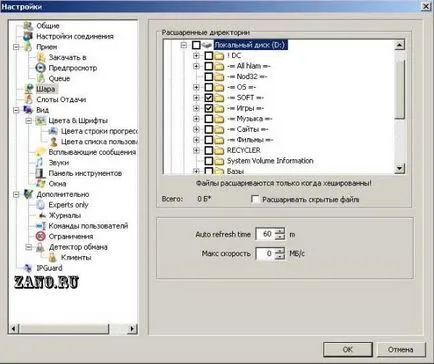Collapse the Вид tree branch
The width and height of the screenshot is (434, 364).
tap(16, 110)
